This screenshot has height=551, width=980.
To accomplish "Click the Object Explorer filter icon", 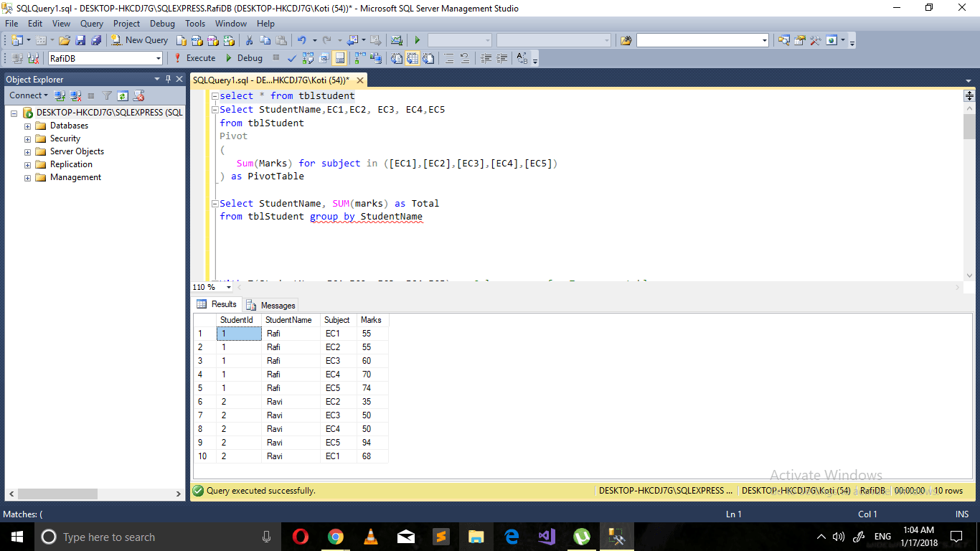I will tap(107, 95).
